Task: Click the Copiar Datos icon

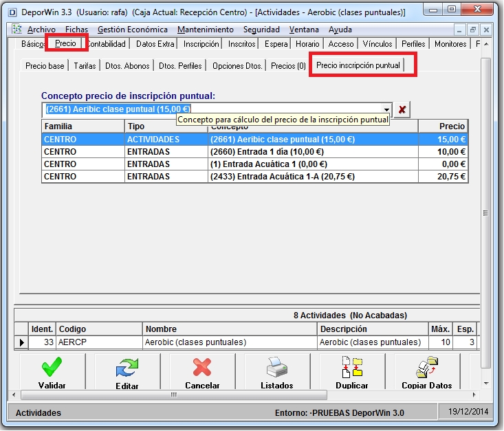Action: tap(427, 366)
